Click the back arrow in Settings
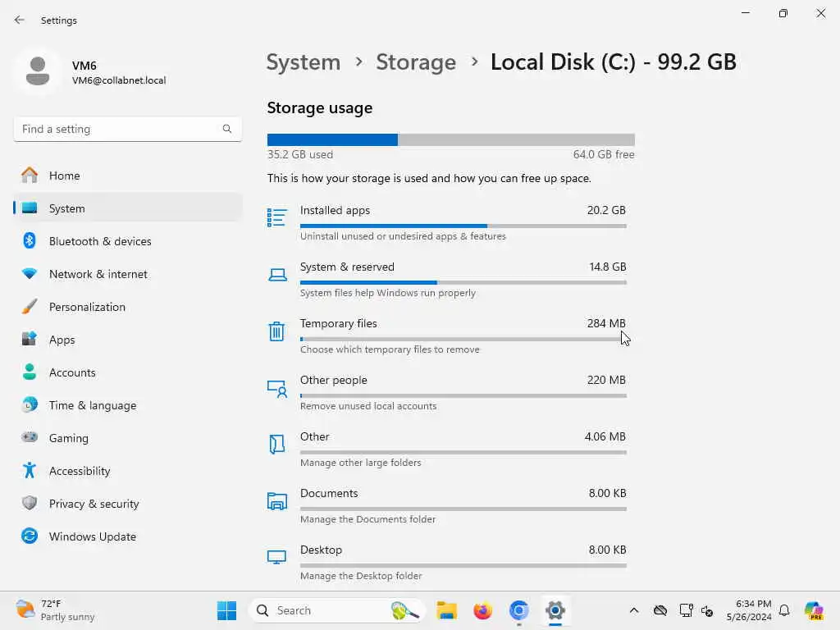The height and width of the screenshot is (630, 840). point(20,21)
